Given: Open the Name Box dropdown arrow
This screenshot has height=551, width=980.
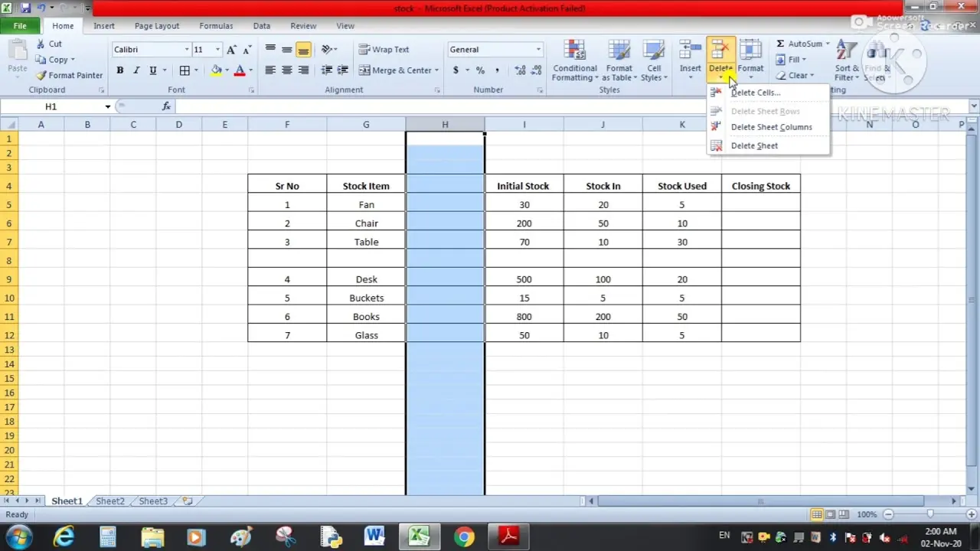Looking at the screenshot, I should pos(108,106).
